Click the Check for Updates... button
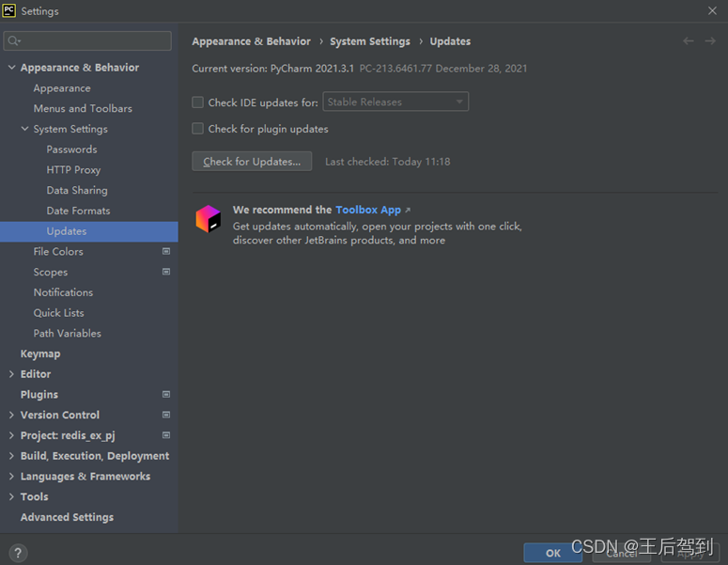Viewport: 728px width, 565px height. click(252, 162)
